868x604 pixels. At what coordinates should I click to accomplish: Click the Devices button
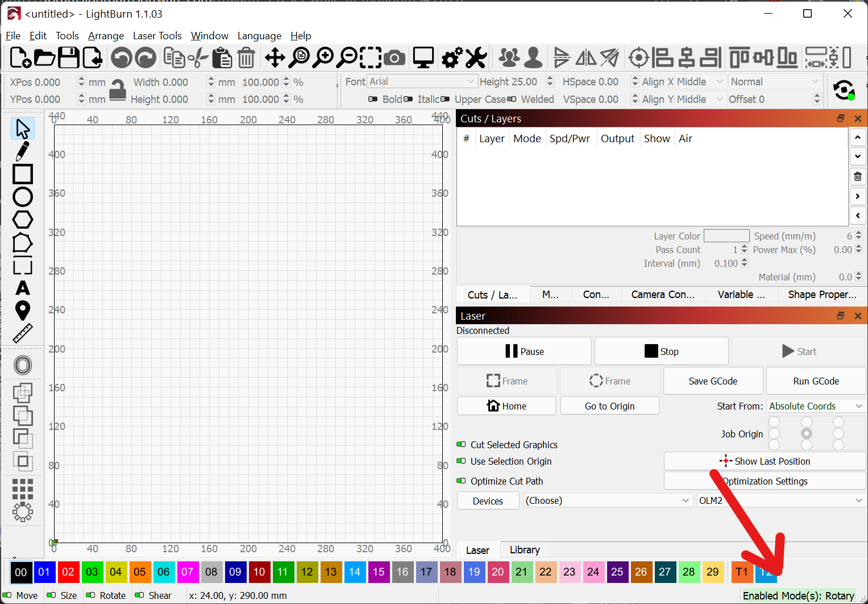[x=488, y=501]
